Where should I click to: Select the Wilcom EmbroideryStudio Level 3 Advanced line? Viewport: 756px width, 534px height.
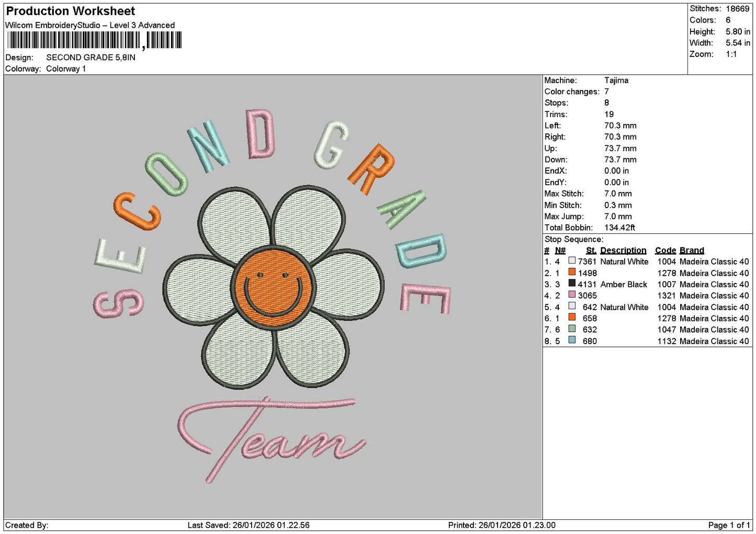pyautogui.click(x=90, y=25)
